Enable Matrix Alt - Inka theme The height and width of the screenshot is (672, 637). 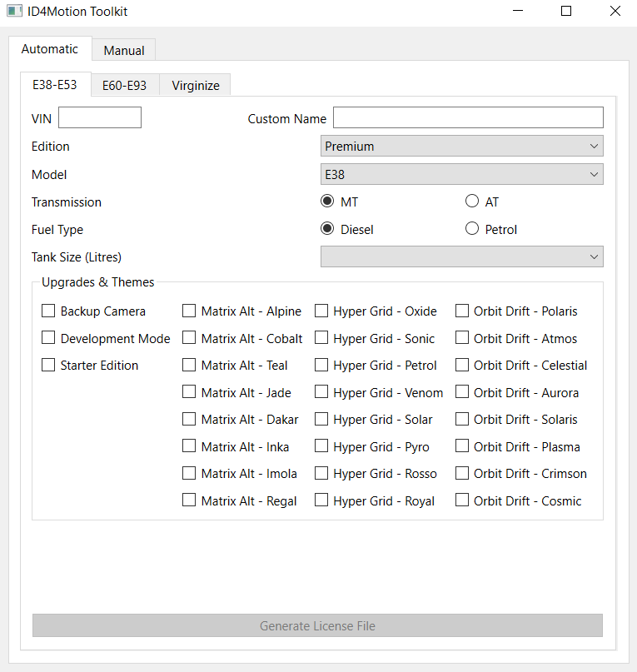pyautogui.click(x=189, y=446)
